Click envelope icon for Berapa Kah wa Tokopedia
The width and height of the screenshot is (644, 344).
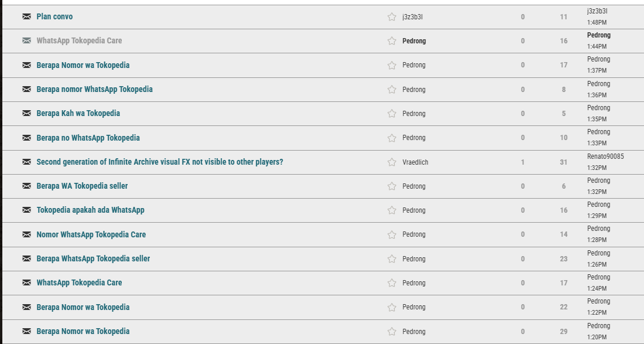pyautogui.click(x=26, y=113)
